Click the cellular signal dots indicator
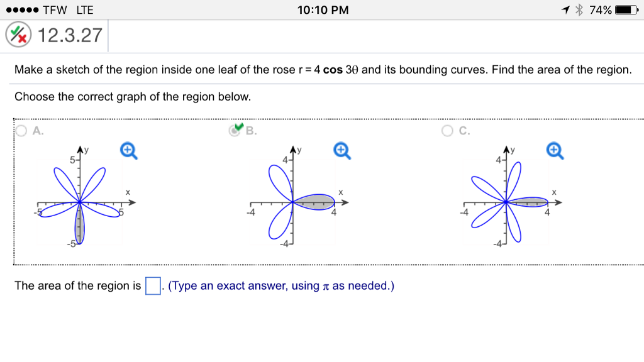This screenshot has width=644, height=362. click(23, 9)
